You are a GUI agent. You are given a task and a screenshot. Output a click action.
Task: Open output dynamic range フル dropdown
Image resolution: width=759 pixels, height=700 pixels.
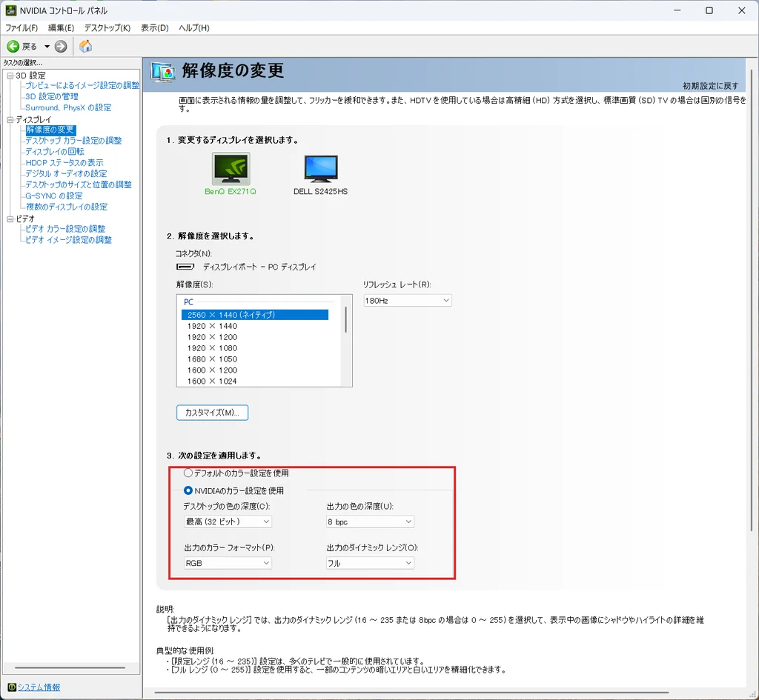pos(370,563)
